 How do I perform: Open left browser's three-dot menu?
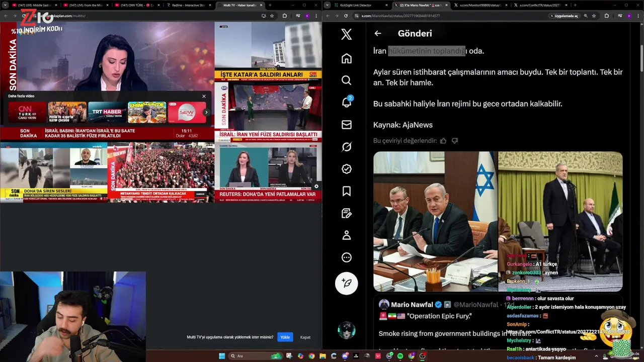pos(317,16)
